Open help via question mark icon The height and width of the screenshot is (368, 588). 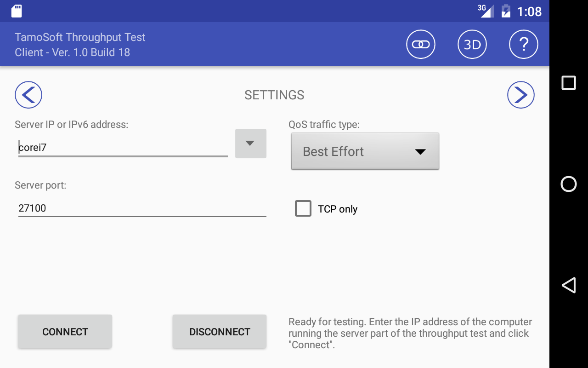point(524,44)
